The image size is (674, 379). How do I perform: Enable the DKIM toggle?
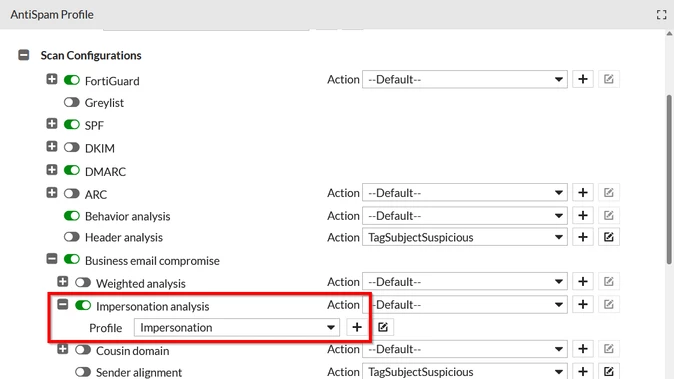click(72, 147)
